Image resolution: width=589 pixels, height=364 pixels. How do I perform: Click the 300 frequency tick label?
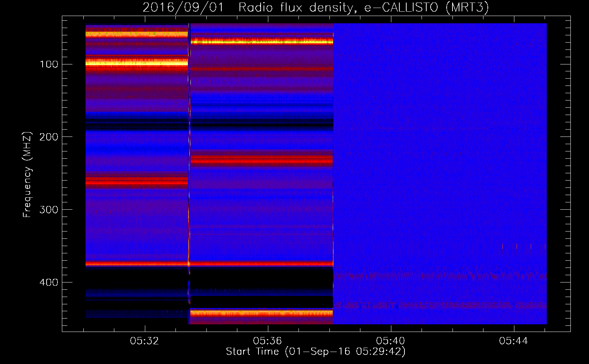[x=49, y=210]
